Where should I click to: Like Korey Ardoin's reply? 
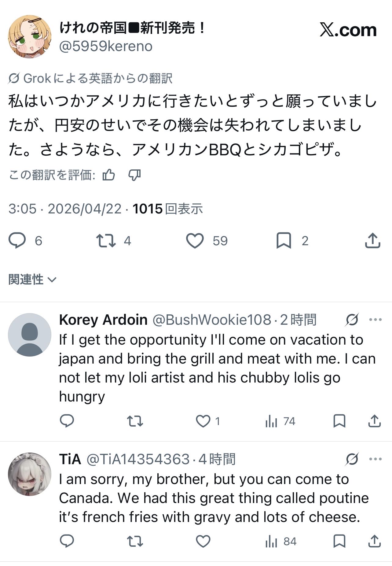pyautogui.click(x=203, y=421)
